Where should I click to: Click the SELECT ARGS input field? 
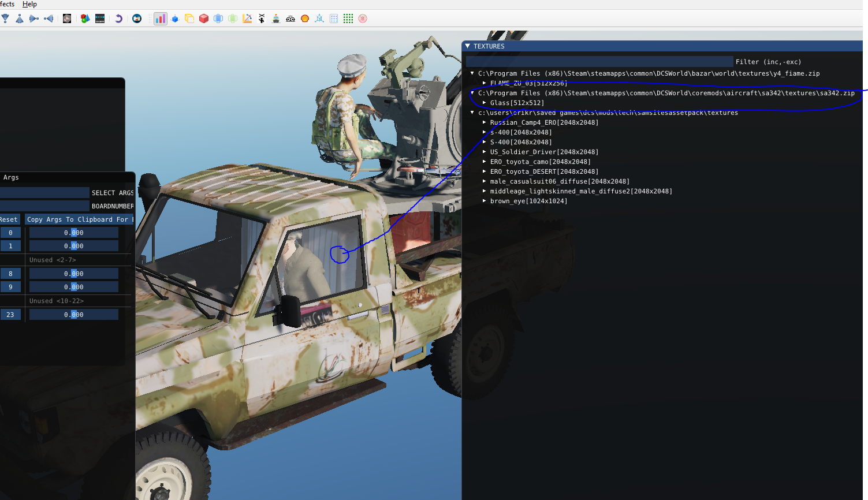tap(44, 193)
